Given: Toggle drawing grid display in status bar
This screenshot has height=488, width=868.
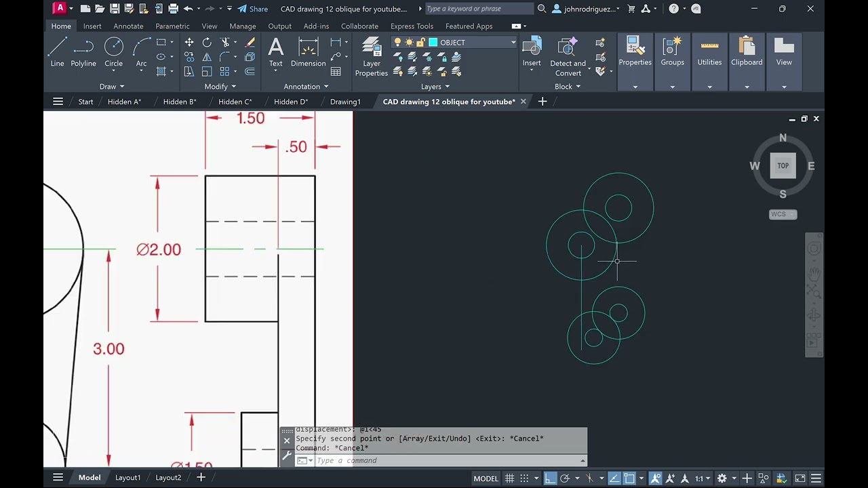Looking at the screenshot, I should (x=509, y=478).
